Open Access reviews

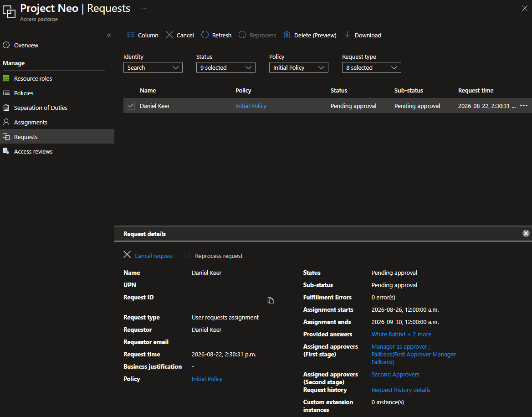(33, 151)
